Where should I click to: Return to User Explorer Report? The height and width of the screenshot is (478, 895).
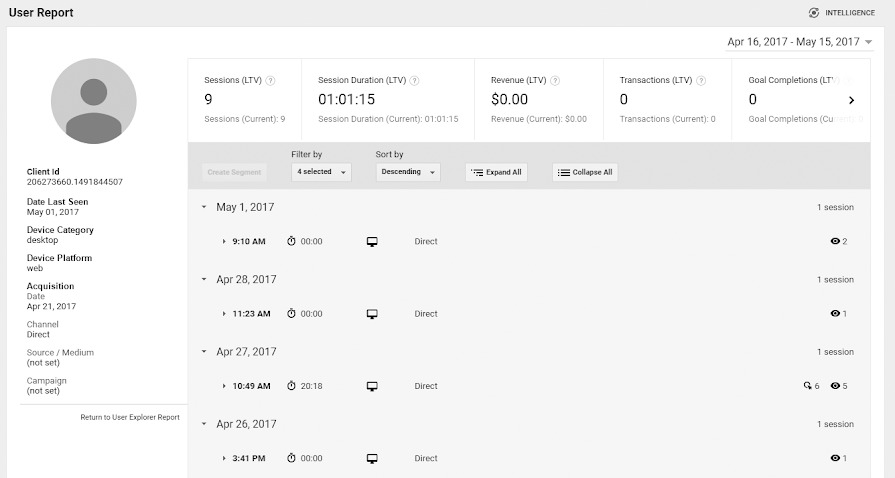pos(130,417)
